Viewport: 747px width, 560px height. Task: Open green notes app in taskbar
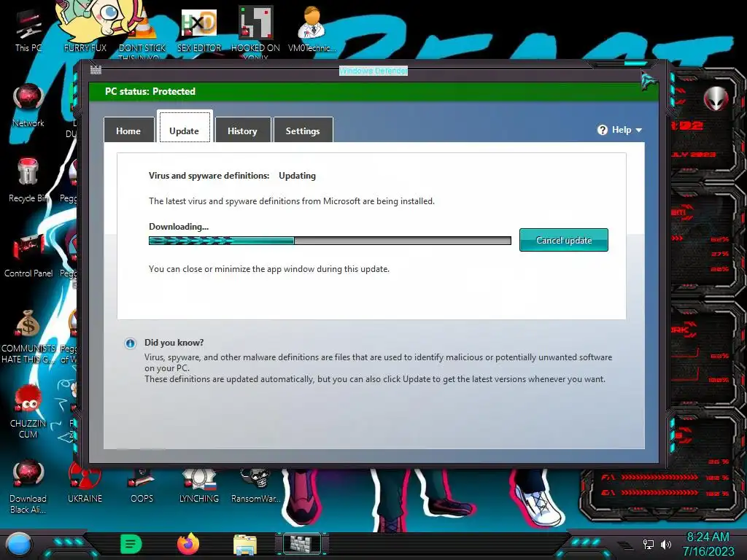pos(131,544)
